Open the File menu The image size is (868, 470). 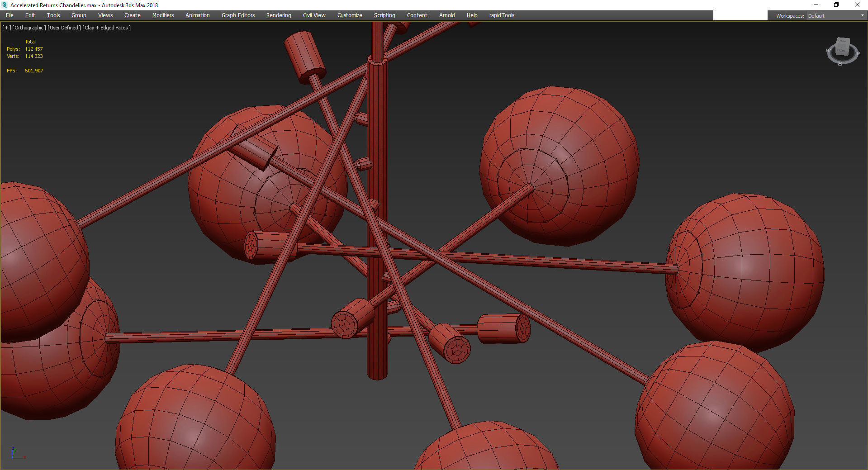9,15
